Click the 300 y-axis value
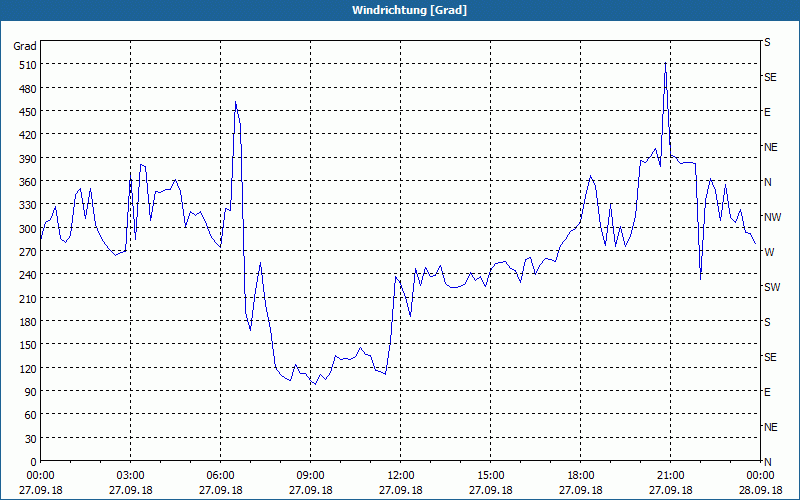This screenshot has height=500, width=800. pyautogui.click(x=28, y=229)
